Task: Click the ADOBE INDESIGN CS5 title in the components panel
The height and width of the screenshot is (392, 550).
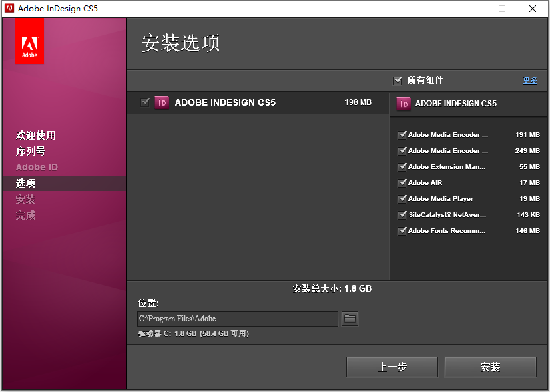Action: click(456, 104)
